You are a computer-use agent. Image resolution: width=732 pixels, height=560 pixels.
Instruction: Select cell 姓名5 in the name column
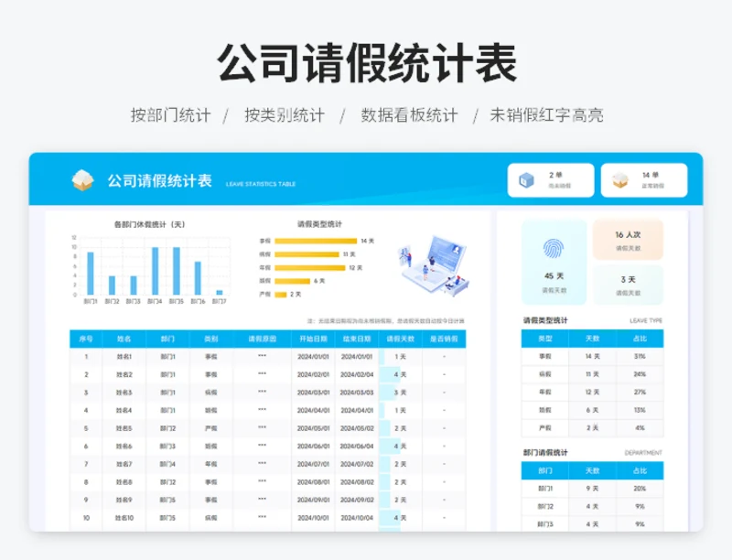[124, 428]
